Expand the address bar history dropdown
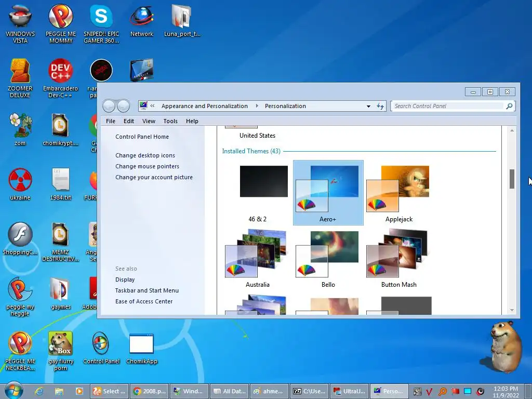This screenshot has height=399, width=532. [x=368, y=106]
